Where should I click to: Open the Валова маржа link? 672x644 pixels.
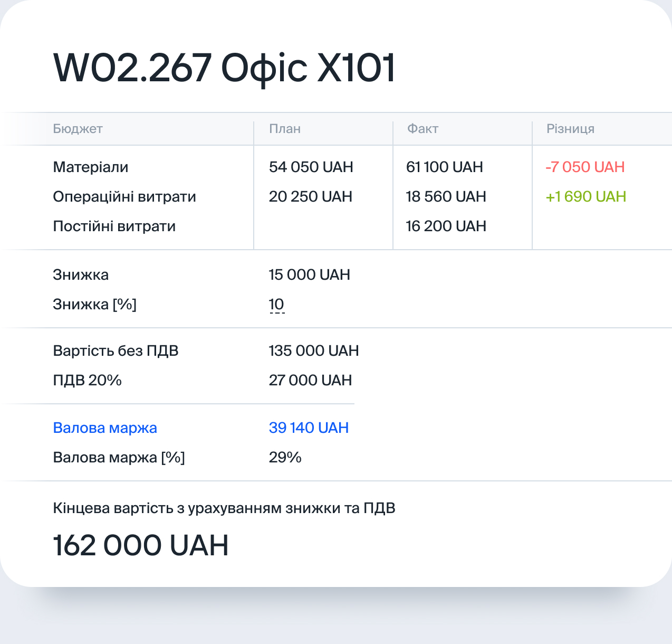tap(105, 428)
